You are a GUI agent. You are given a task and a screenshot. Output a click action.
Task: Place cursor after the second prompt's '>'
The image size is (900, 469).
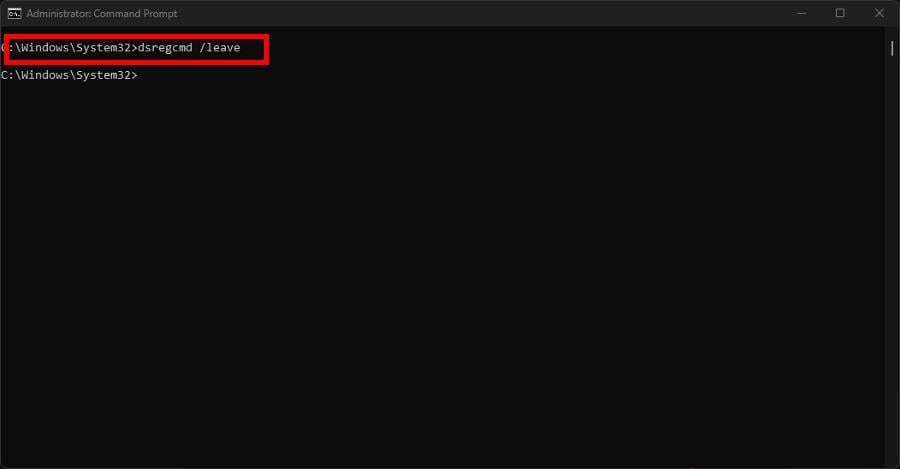(x=141, y=75)
